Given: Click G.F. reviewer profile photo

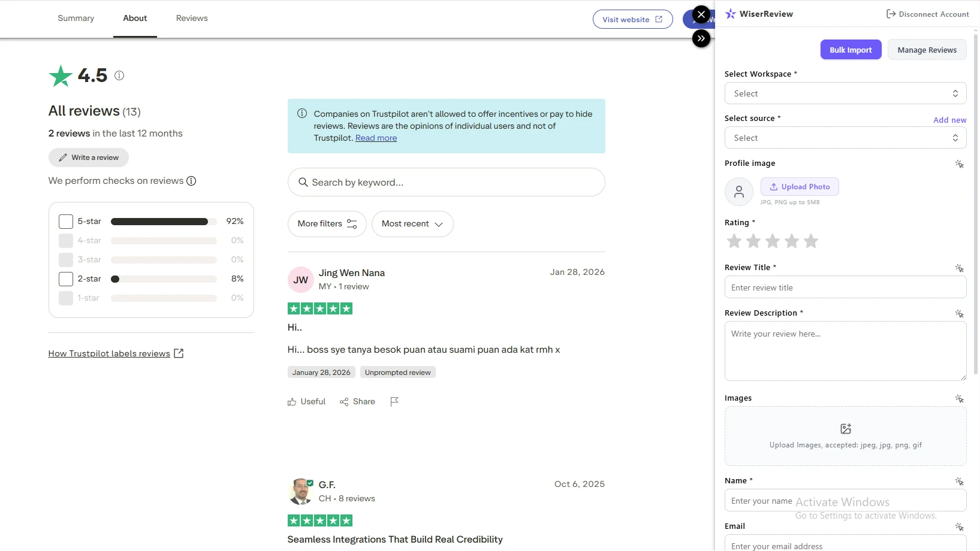Looking at the screenshot, I should pyautogui.click(x=300, y=491).
